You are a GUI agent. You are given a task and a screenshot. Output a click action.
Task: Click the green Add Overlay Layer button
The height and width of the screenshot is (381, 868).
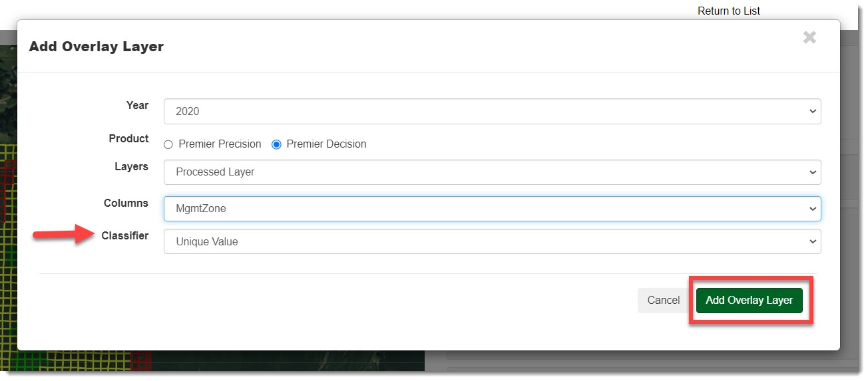[x=749, y=301]
